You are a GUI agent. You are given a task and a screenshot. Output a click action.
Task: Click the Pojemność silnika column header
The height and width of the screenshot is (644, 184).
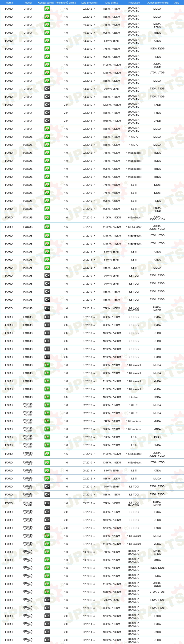[x=66, y=3]
